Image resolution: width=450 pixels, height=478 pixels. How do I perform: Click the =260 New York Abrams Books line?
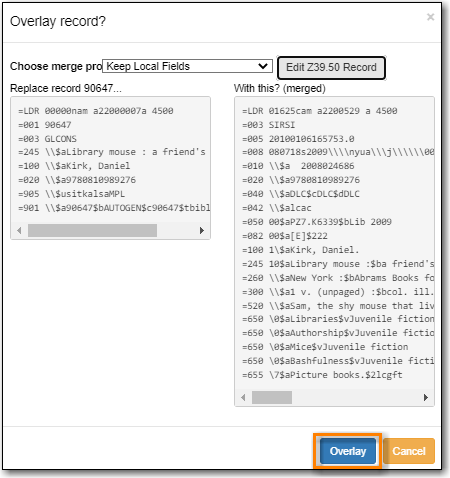(338, 278)
